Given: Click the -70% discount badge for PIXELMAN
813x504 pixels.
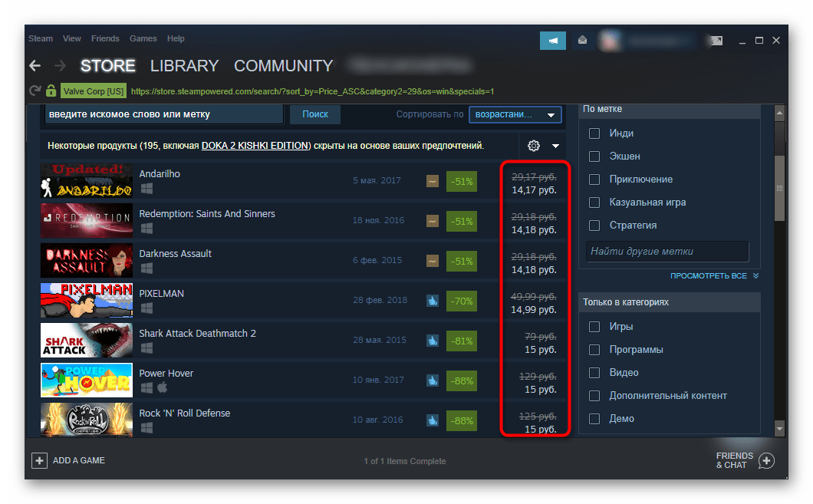Looking at the screenshot, I should coord(462,301).
